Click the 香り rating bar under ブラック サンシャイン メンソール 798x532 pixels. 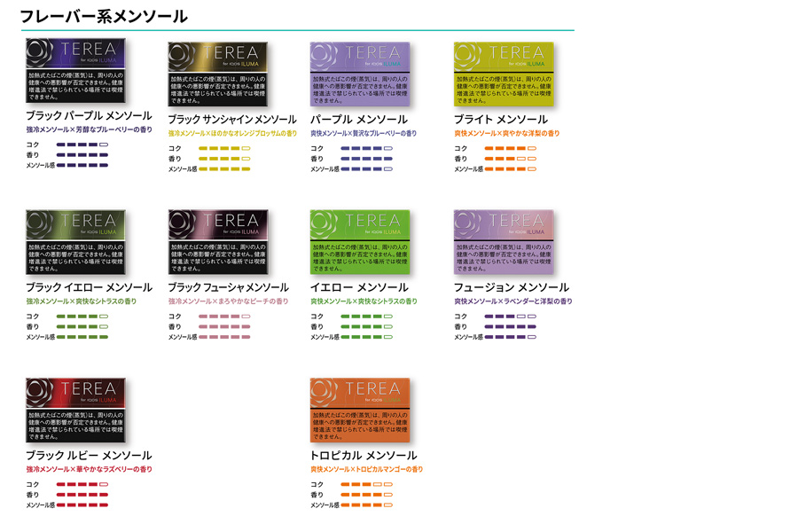[x=224, y=159]
